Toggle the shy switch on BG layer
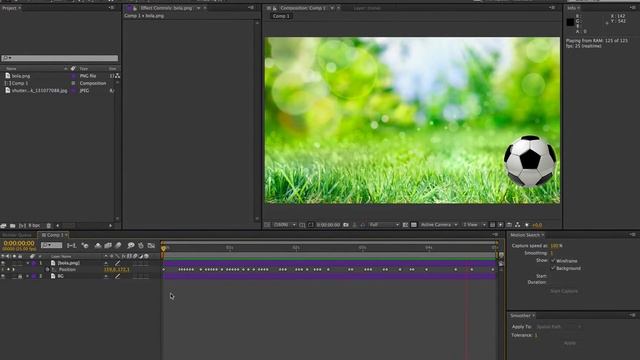Screen dimensions: 640x360 click(x=106, y=276)
